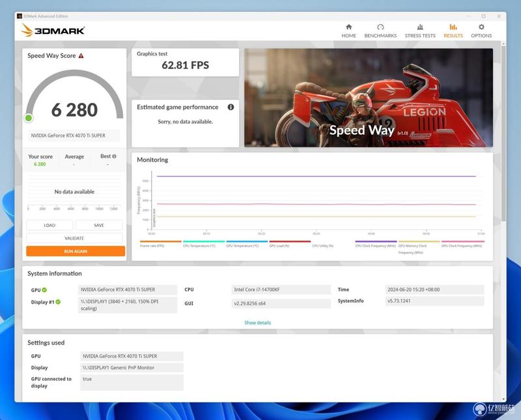Toggle the GPU Temperature legend line
Viewport: 521px width, 420px height.
247,244
